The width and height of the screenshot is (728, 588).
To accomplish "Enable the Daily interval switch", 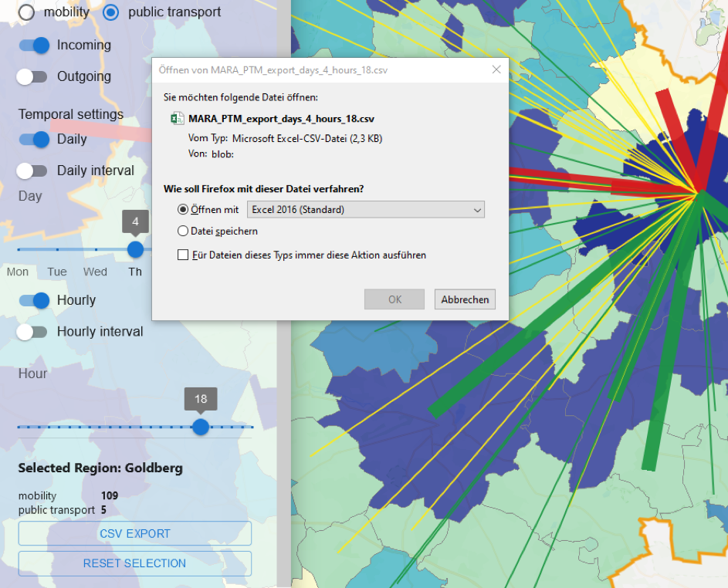I will (x=32, y=171).
